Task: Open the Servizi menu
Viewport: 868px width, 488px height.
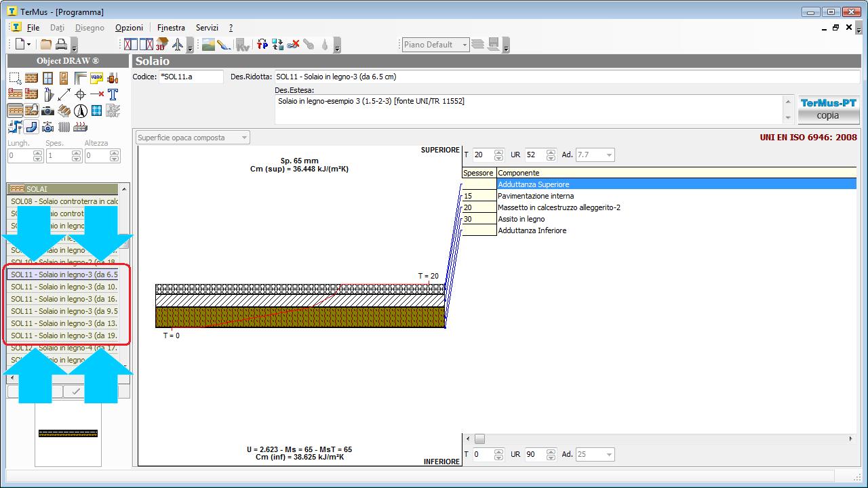Action: point(207,28)
